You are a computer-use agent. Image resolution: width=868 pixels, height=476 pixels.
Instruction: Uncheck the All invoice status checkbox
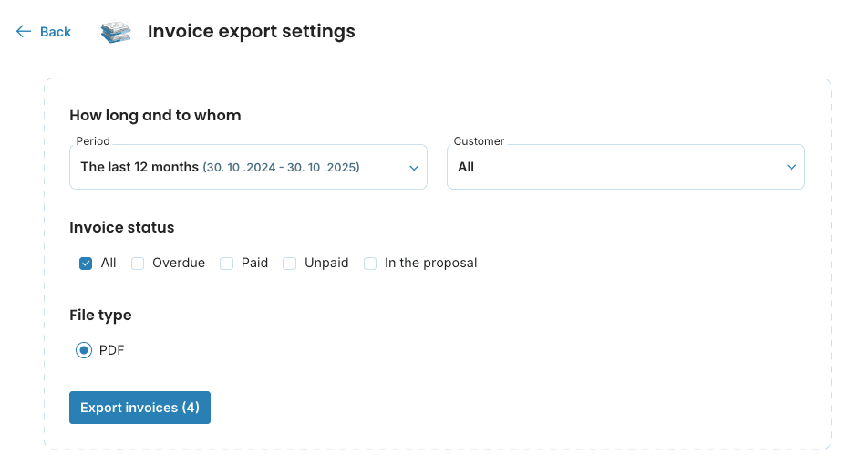pyautogui.click(x=86, y=264)
